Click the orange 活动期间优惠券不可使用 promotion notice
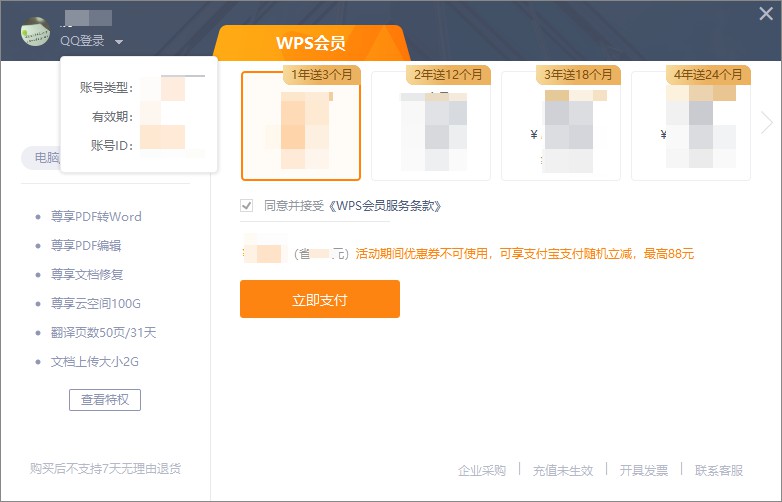782x502 pixels. click(x=525, y=254)
